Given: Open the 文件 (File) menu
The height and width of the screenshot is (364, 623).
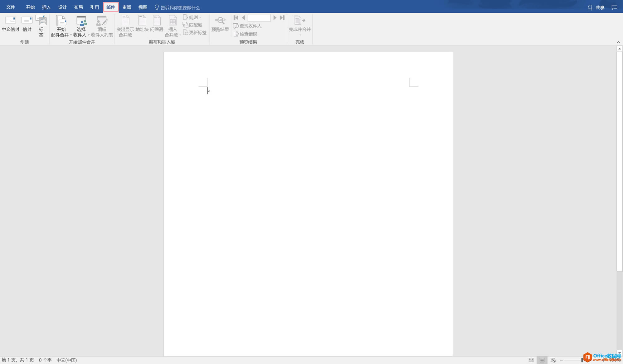Looking at the screenshot, I should tap(11, 7).
